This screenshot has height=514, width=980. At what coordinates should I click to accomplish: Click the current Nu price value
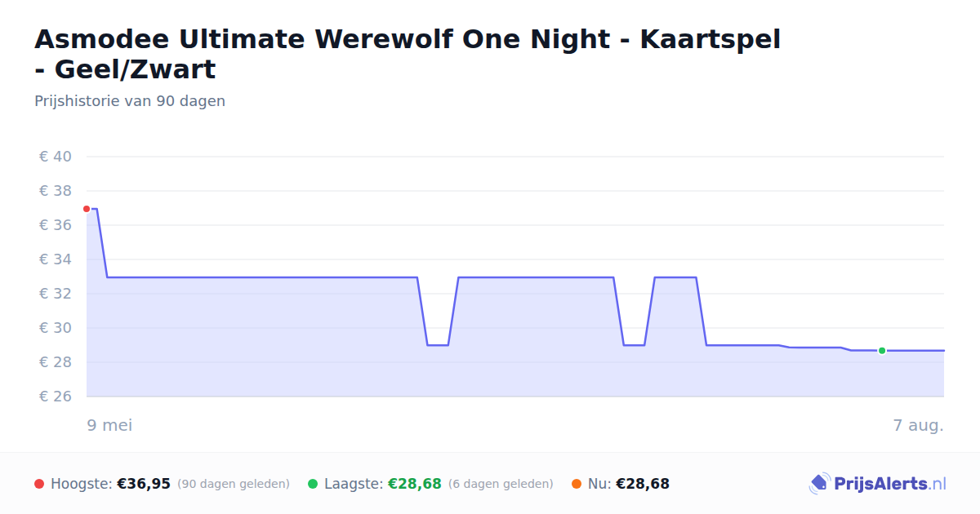[643, 484]
